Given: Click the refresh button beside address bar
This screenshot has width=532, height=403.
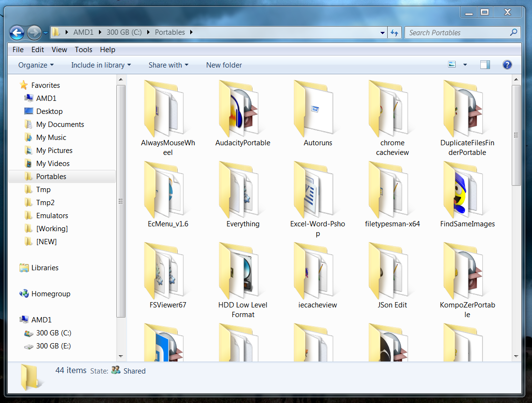Looking at the screenshot, I should [394, 33].
